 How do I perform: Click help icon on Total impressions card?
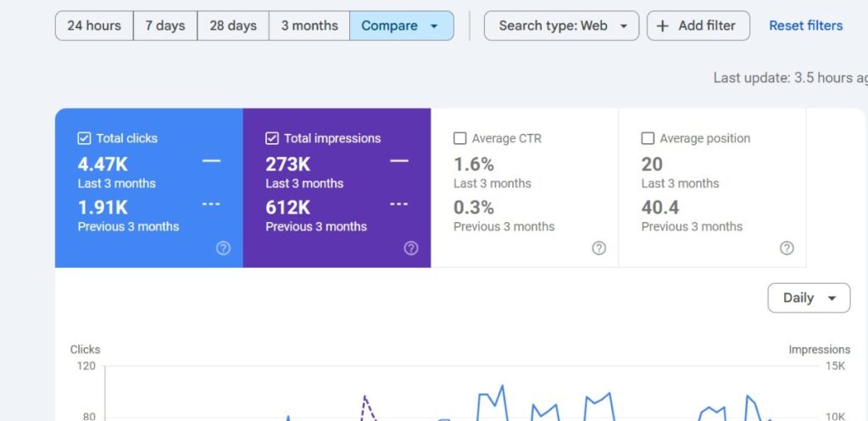[411, 248]
